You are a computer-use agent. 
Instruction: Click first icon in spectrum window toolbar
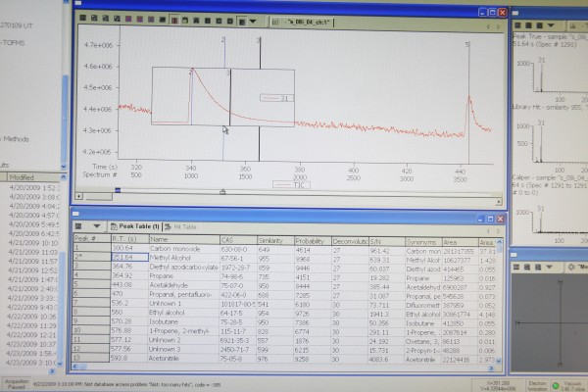(517, 25)
